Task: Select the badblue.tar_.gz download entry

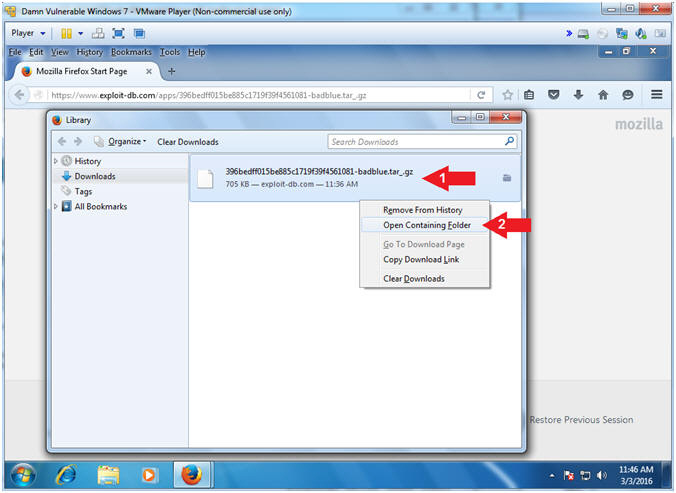Action: 355,178
